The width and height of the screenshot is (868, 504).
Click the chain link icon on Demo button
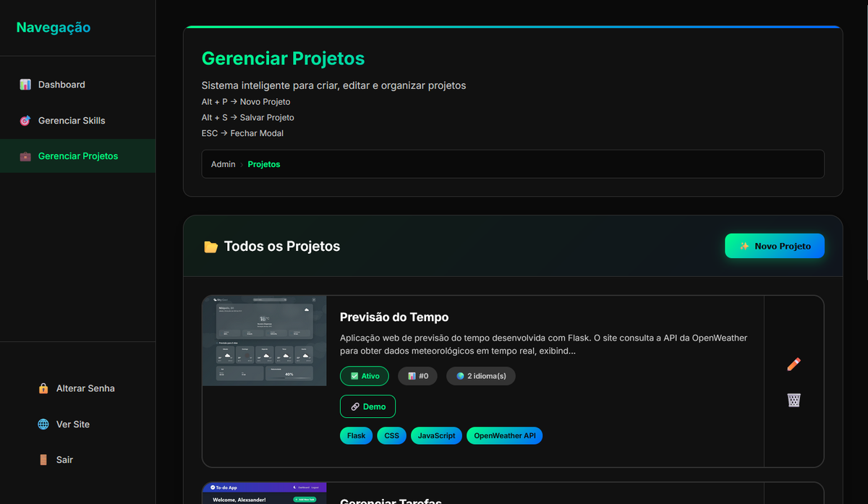(x=355, y=407)
